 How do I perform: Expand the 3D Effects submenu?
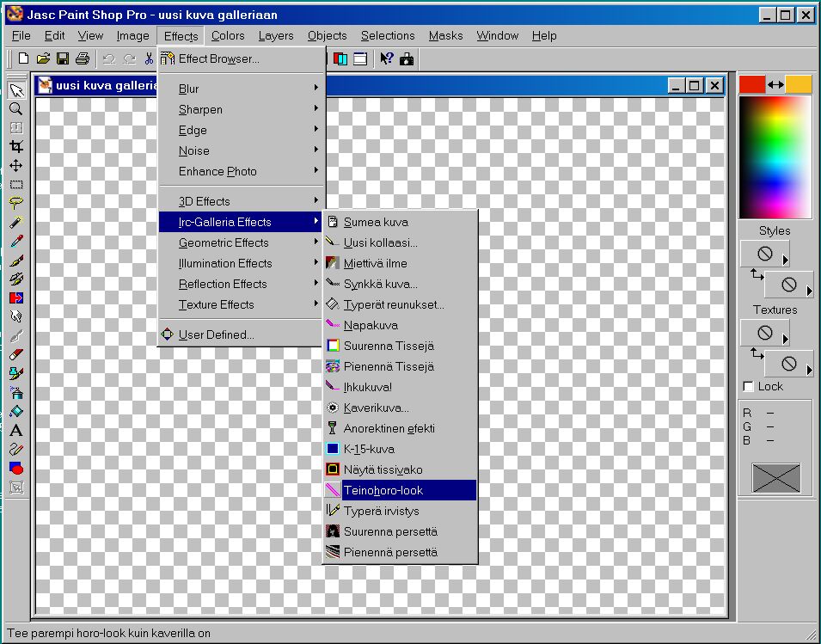[x=242, y=201]
